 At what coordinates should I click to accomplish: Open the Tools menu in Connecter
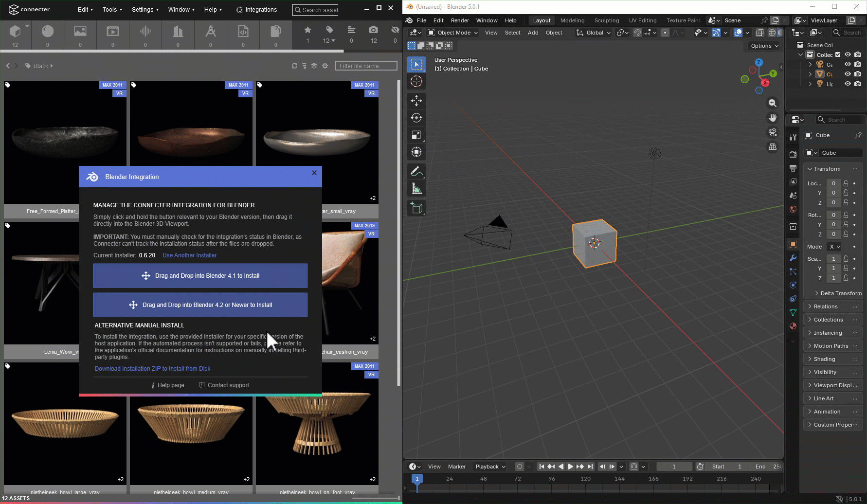tap(112, 9)
